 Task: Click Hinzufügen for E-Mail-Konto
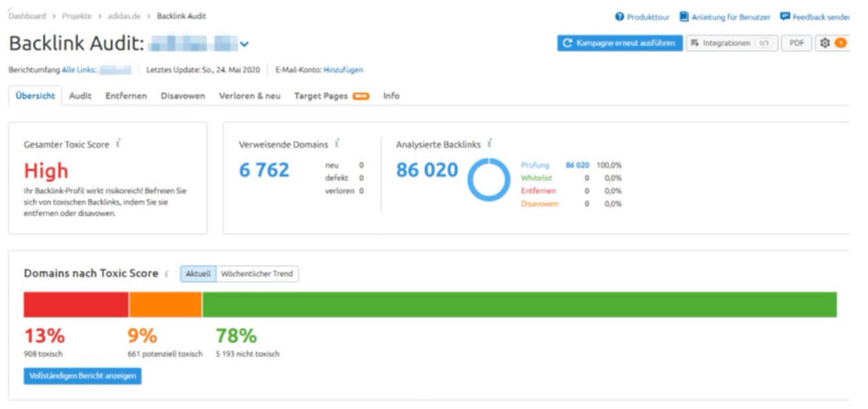click(343, 69)
